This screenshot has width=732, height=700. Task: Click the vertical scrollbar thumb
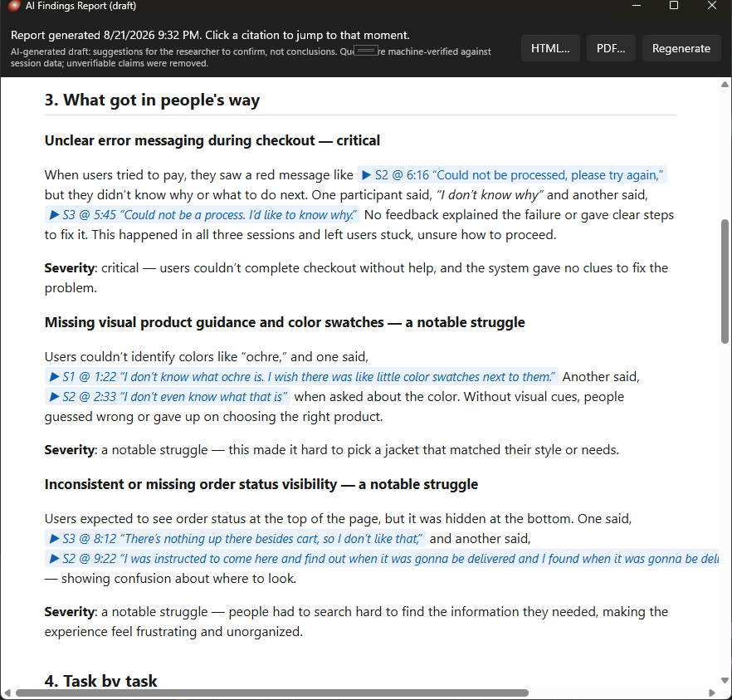pos(725,281)
